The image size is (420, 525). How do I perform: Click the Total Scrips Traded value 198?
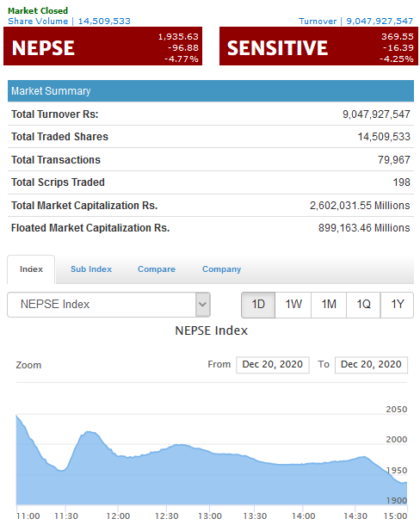click(402, 182)
